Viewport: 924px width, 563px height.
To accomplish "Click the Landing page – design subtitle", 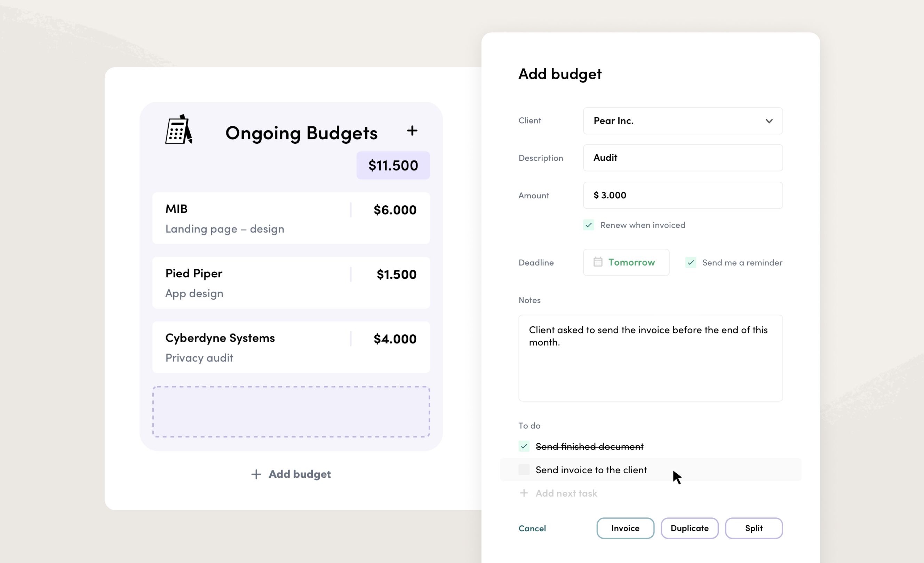I will [225, 229].
